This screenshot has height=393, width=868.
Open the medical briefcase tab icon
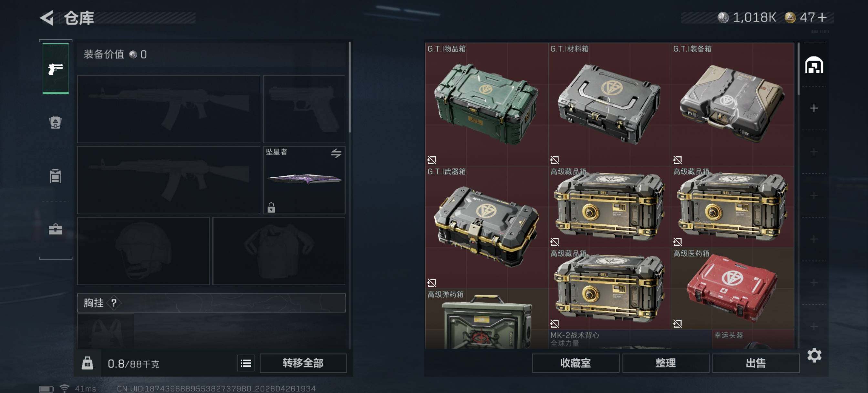click(x=55, y=229)
